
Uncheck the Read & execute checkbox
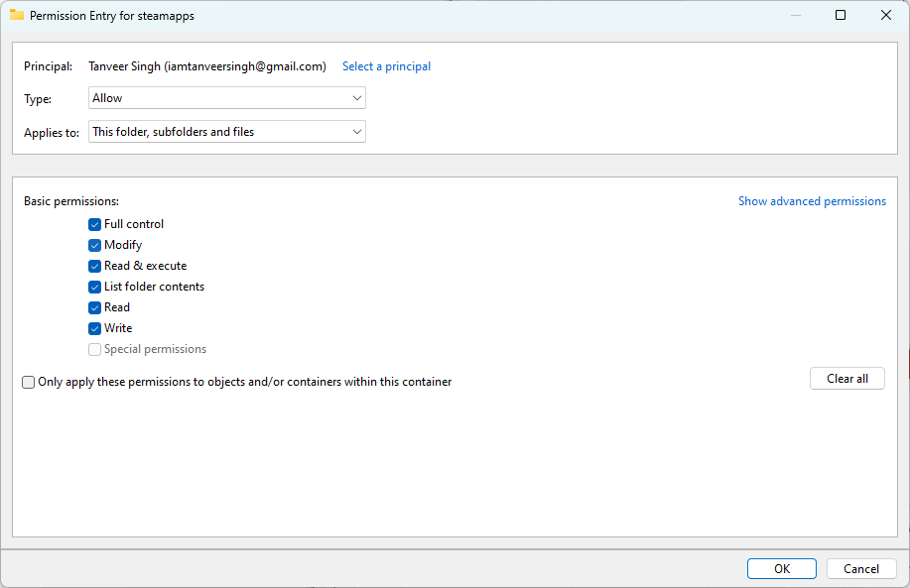tap(94, 266)
